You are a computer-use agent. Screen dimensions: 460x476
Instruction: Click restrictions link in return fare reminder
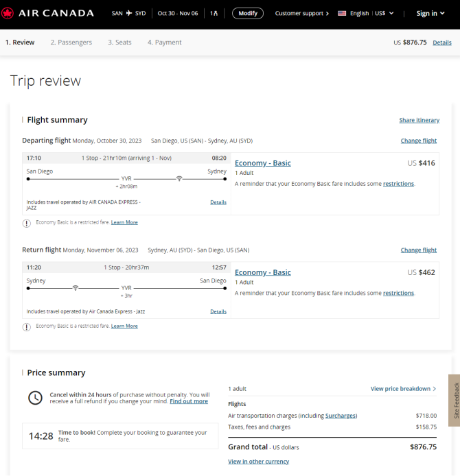click(x=398, y=293)
